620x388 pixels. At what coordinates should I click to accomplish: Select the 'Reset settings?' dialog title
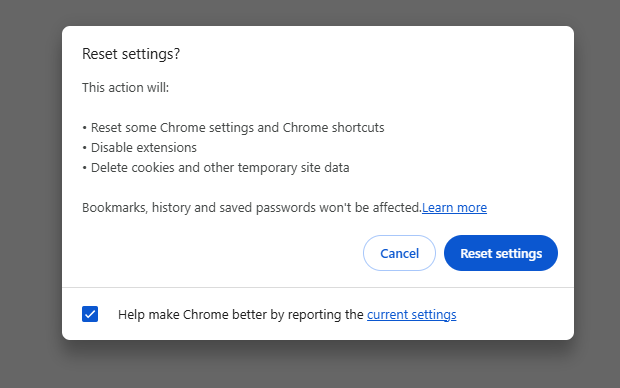tap(131, 54)
